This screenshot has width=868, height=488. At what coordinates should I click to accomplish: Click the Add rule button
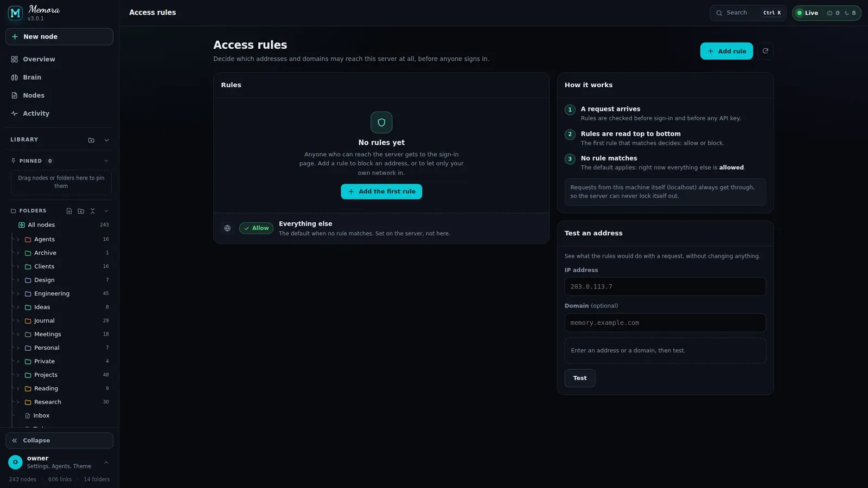(726, 51)
